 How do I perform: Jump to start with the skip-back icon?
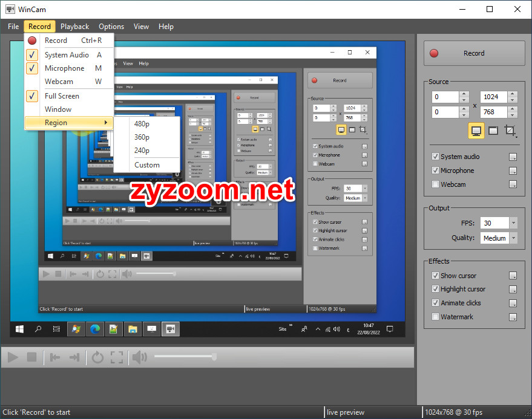(55, 357)
